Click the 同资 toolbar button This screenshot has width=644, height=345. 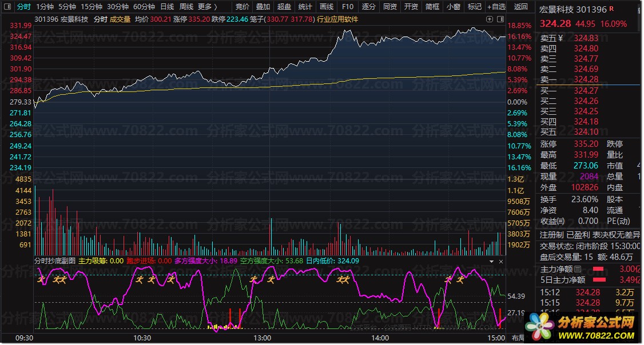pyautogui.click(x=389, y=6)
